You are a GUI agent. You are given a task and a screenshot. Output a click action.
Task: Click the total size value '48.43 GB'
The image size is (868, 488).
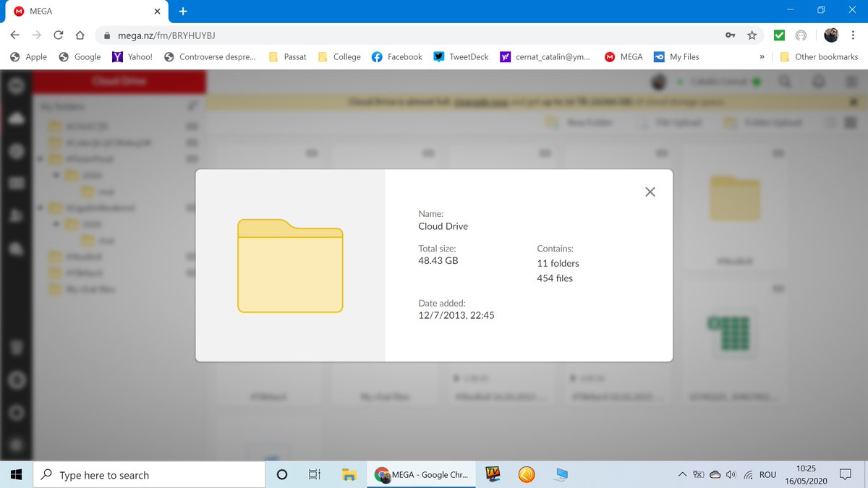pyautogui.click(x=438, y=260)
